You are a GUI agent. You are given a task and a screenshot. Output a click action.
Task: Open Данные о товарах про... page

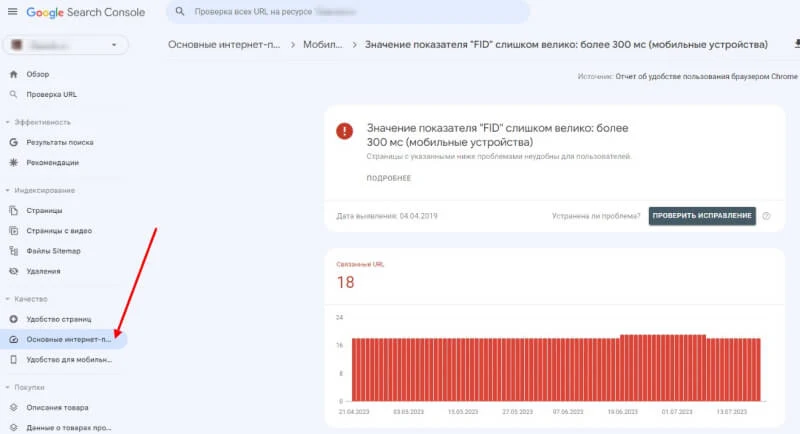point(69,428)
